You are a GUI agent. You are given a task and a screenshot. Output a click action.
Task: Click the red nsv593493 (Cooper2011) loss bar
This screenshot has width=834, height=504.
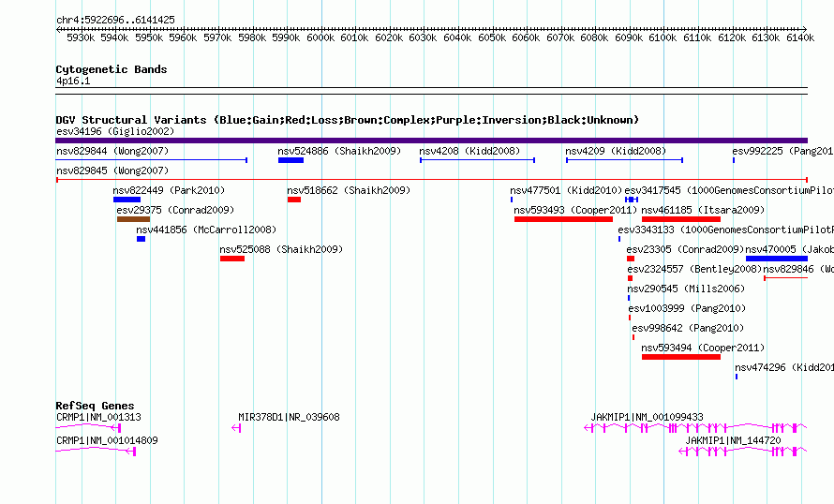(x=563, y=219)
